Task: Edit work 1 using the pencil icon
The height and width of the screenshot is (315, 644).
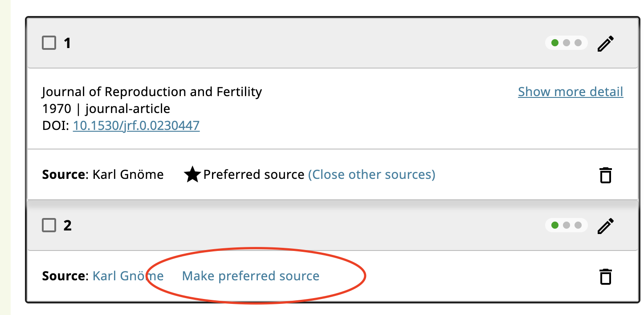Action: [605, 43]
